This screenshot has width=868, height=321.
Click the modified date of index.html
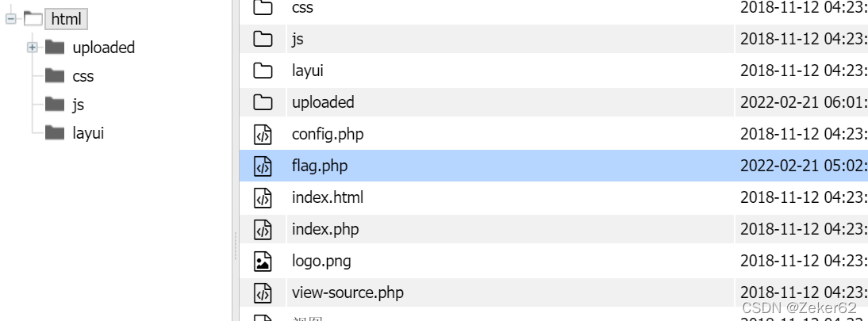(x=804, y=197)
